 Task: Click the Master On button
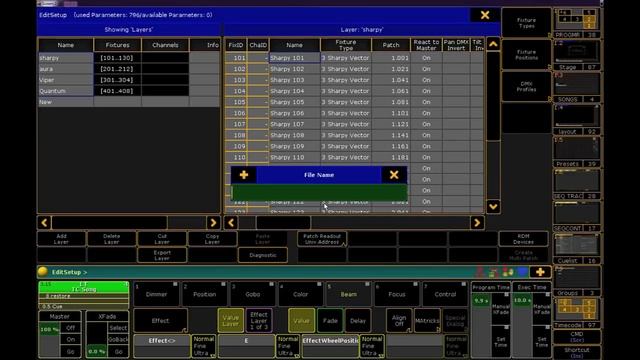[x=71, y=339]
